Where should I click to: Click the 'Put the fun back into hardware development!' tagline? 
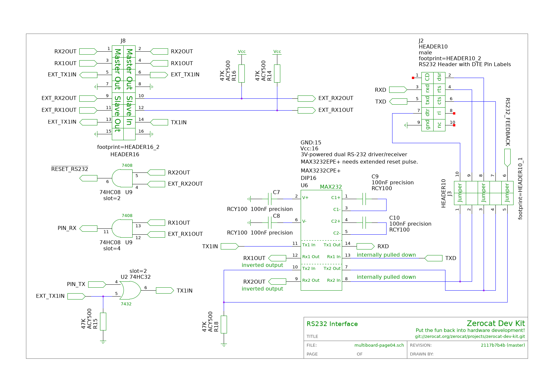[x=470, y=330]
